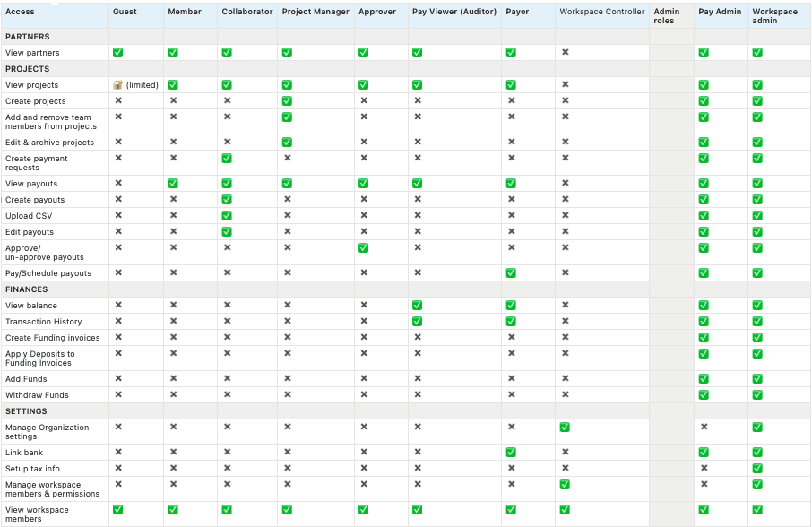Screen dimensions: 812x527
Task: Click Pay Admin's checkmark for Add Funds
Action: (704, 379)
